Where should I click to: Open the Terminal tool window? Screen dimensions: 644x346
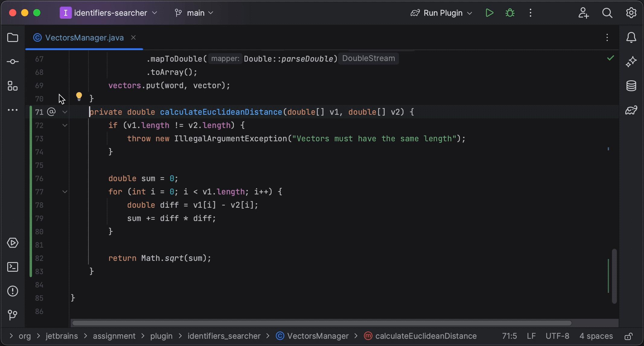coord(13,267)
